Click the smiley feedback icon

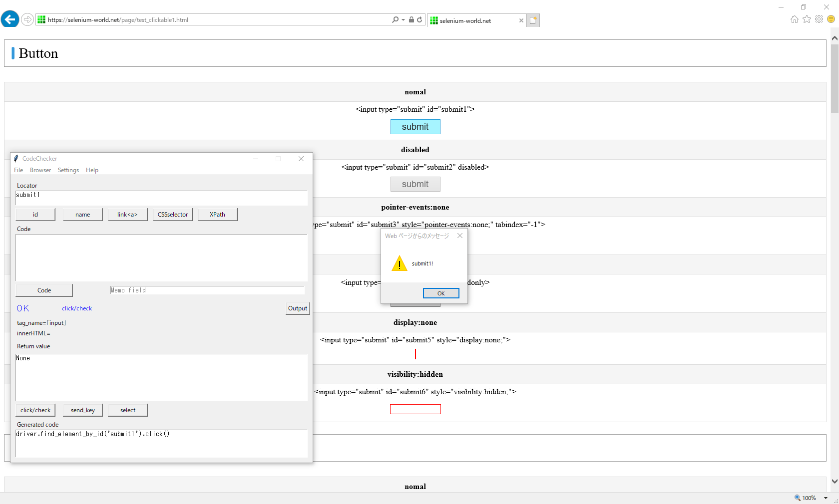click(831, 19)
